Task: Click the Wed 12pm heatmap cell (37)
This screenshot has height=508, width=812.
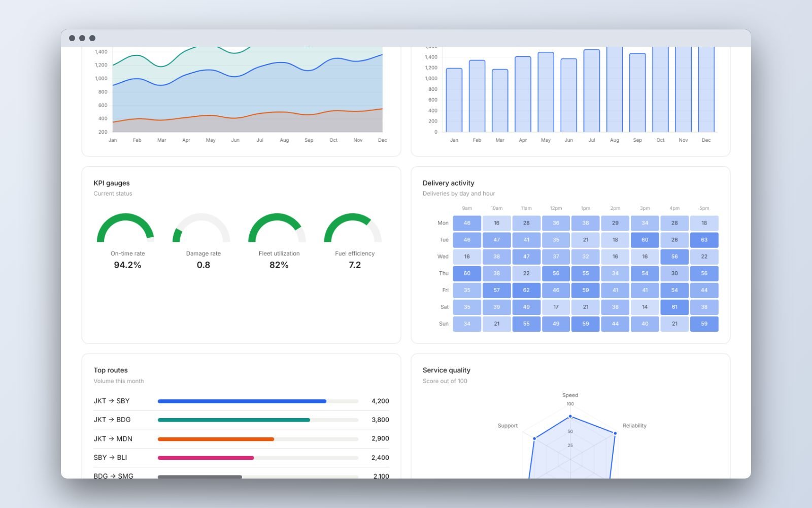Action: 556,257
